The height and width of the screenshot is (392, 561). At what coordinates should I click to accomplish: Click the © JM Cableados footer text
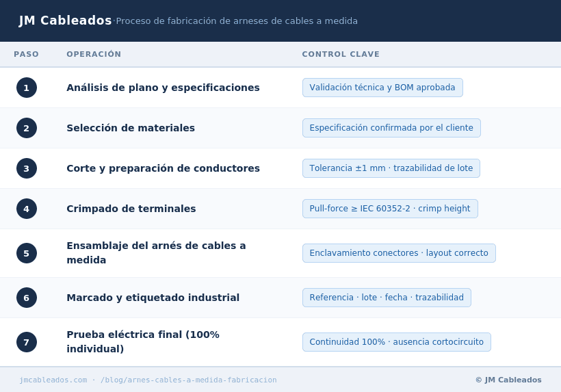tap(508, 380)
